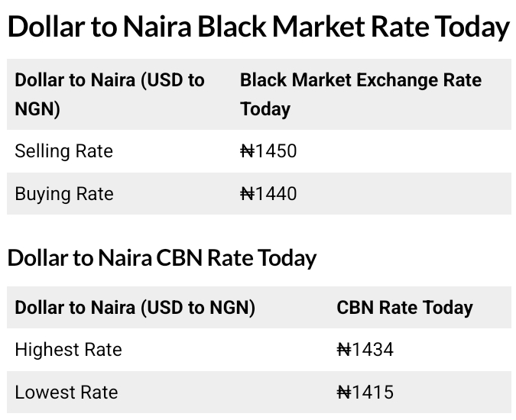Click the 'Highest Rate' row label

click(68, 350)
